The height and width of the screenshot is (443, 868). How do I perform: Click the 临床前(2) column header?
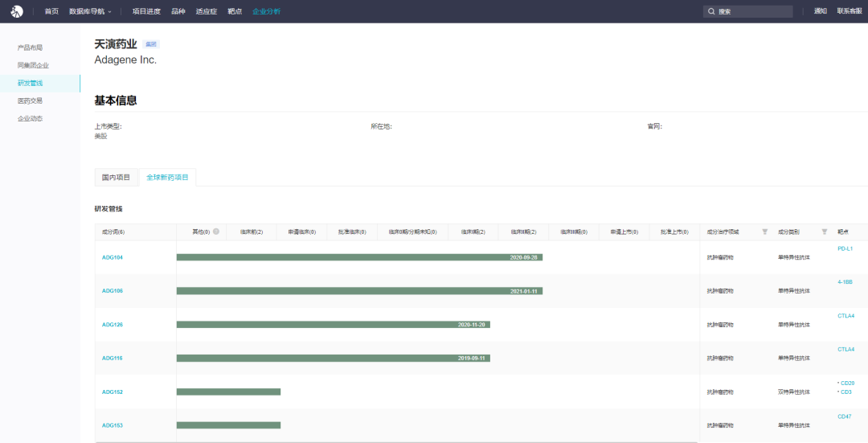(x=252, y=232)
